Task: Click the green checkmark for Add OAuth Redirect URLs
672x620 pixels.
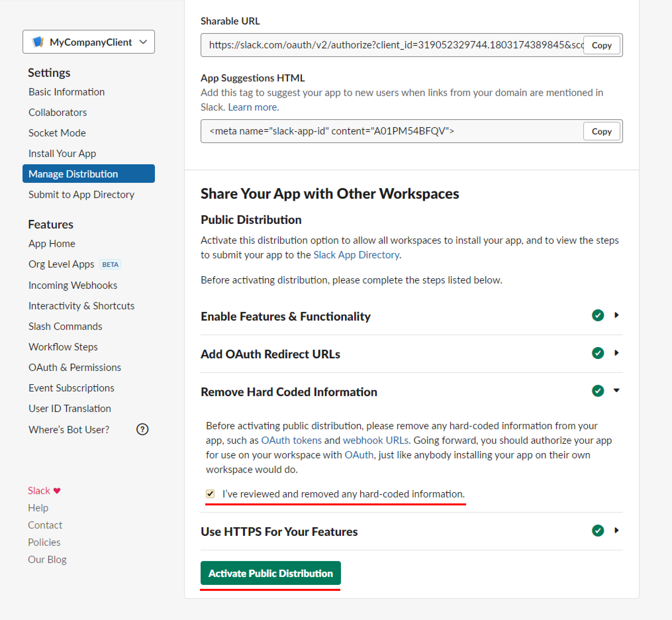Action: click(598, 353)
